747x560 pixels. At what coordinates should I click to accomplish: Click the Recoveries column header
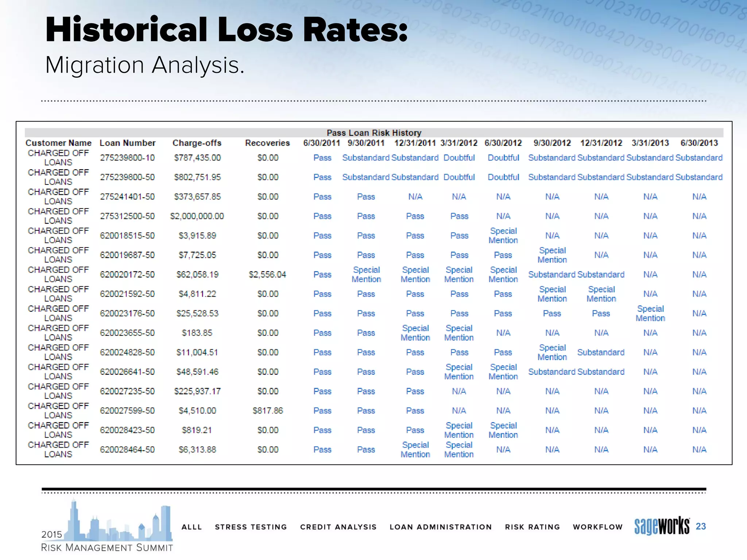(267, 143)
